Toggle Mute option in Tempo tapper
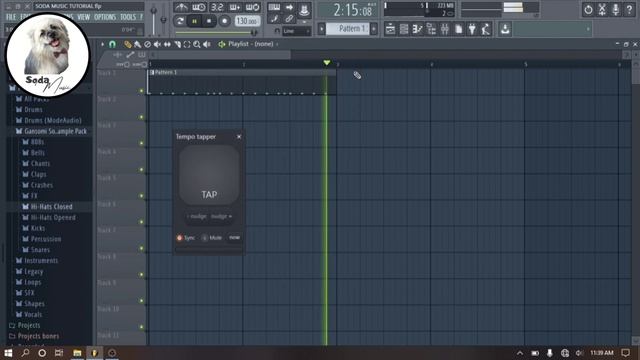Image resolution: width=640 pixels, height=360 pixels. 212,238
